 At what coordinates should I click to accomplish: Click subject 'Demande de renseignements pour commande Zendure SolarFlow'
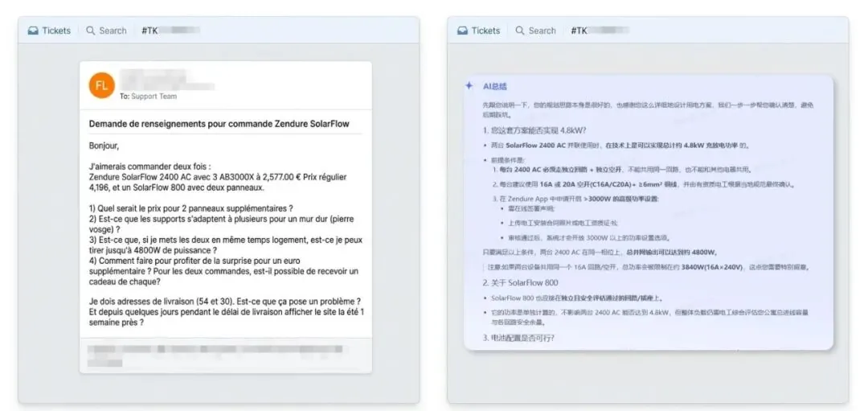[219, 124]
